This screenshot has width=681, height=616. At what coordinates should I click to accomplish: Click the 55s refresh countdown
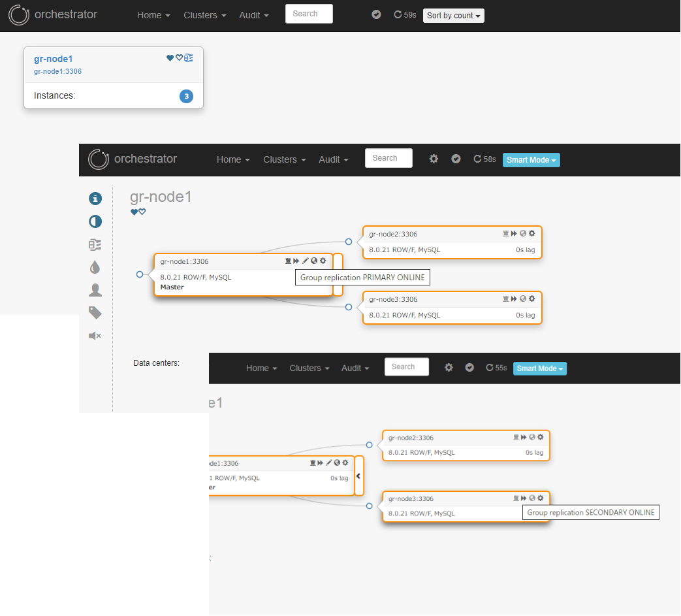496,368
